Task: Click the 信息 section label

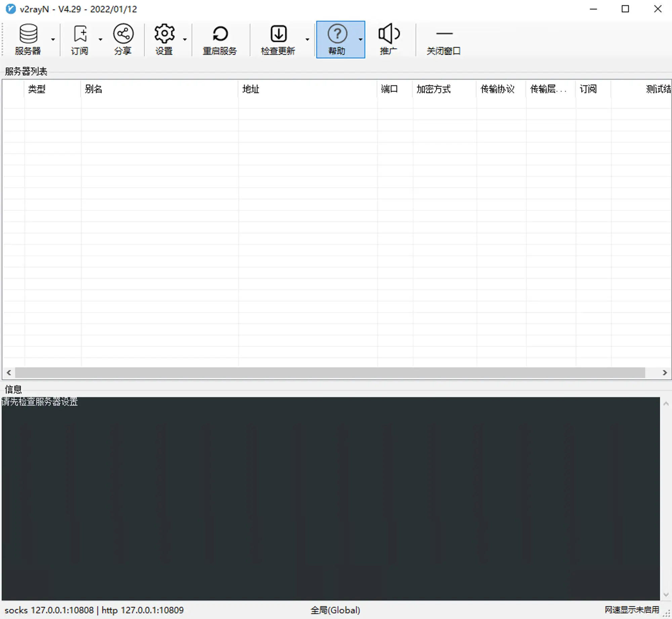Action: [13, 389]
